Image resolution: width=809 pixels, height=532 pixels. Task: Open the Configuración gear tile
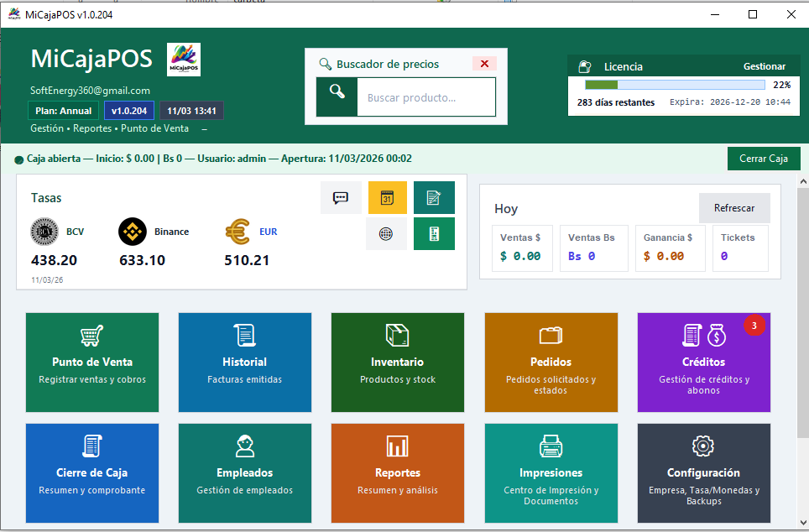[x=703, y=473]
